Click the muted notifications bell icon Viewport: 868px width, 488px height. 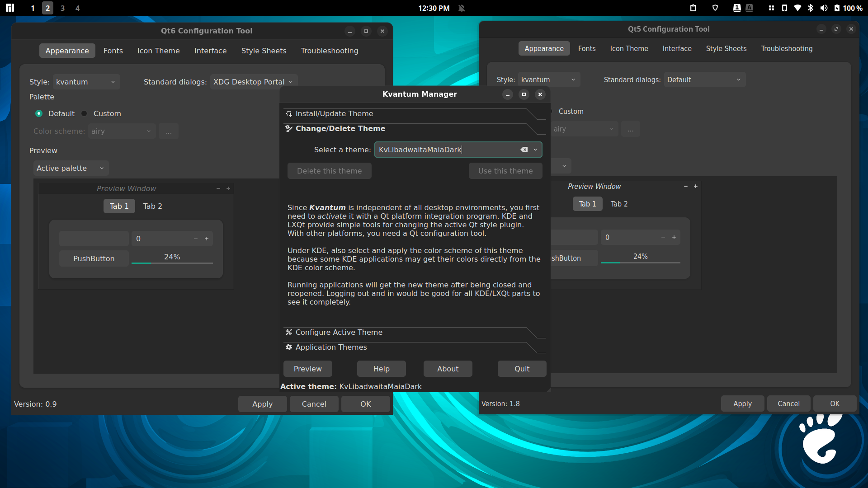coord(462,8)
